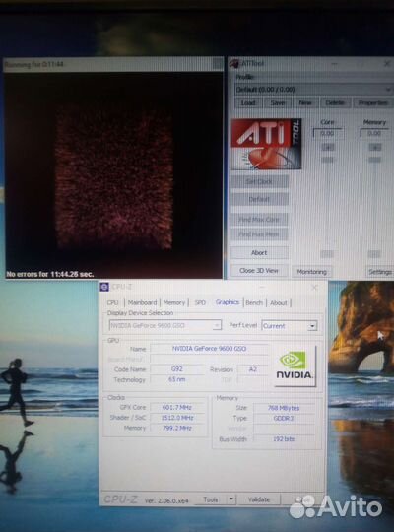Select the Graphics tab
Viewport: 394px width, 532px height.
[x=228, y=302]
